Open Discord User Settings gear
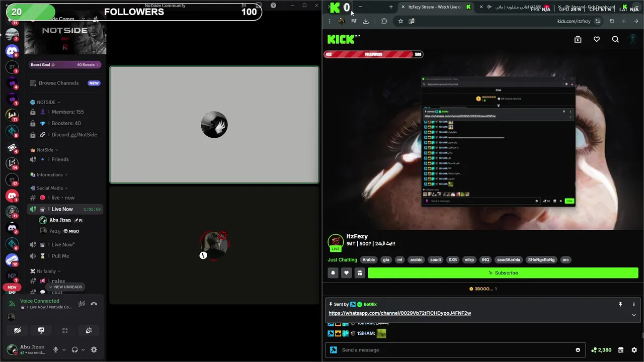Screen dimensions: 644x362 point(94,349)
